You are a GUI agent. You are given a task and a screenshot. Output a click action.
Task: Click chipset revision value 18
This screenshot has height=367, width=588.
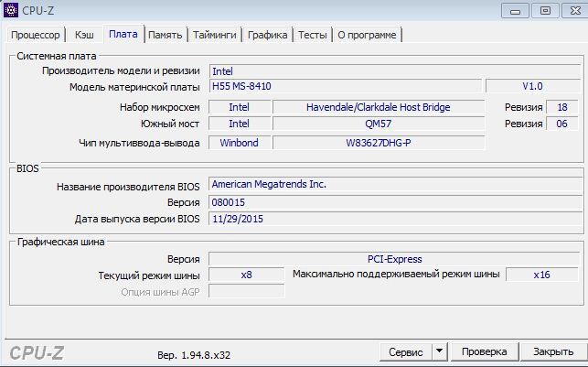tap(562, 107)
